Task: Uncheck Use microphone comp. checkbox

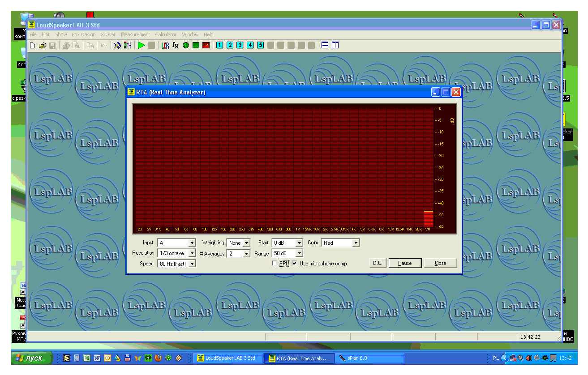Action: click(294, 264)
